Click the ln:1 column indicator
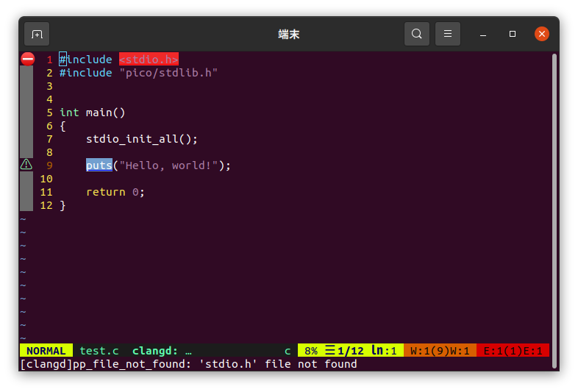Viewport: 578px width, 392px height. coord(384,351)
